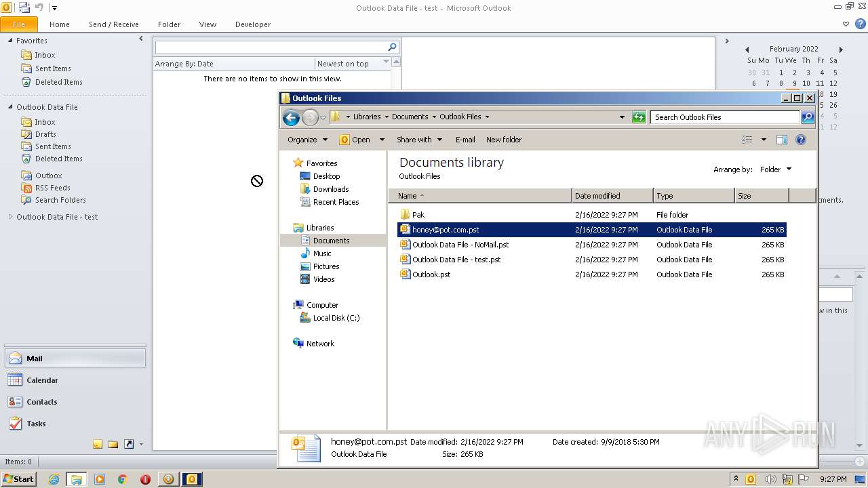
Task: Switch to Contacts in Outlook navigation
Action: [x=75, y=402]
